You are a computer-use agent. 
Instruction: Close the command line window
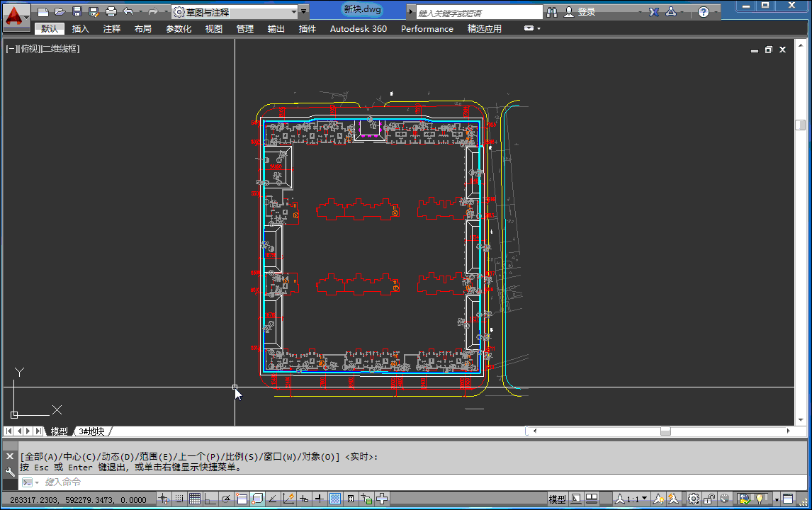coord(10,456)
